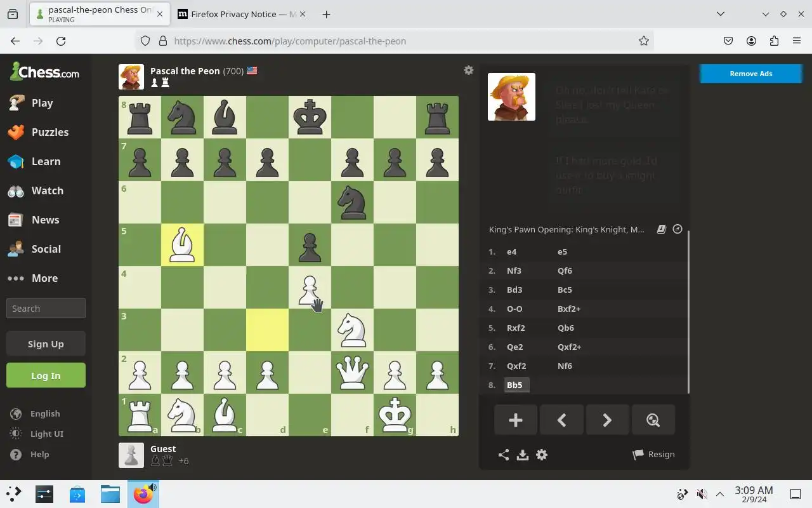
Task: Open game settings gear beside download
Action: coord(542,455)
